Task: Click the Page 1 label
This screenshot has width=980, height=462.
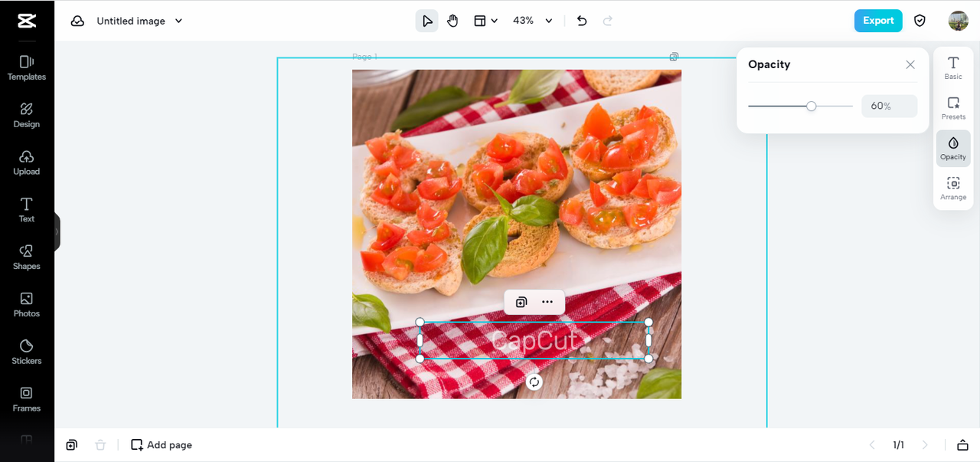Action: [364, 57]
